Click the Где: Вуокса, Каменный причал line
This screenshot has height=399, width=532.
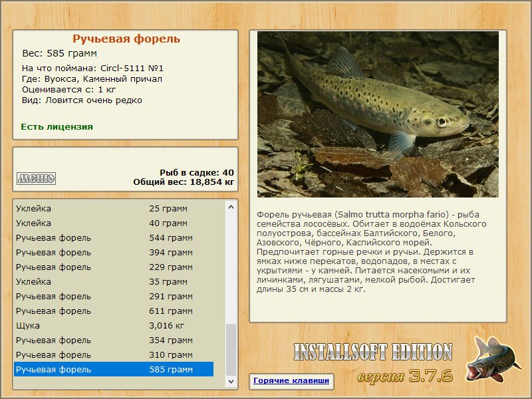(92, 79)
